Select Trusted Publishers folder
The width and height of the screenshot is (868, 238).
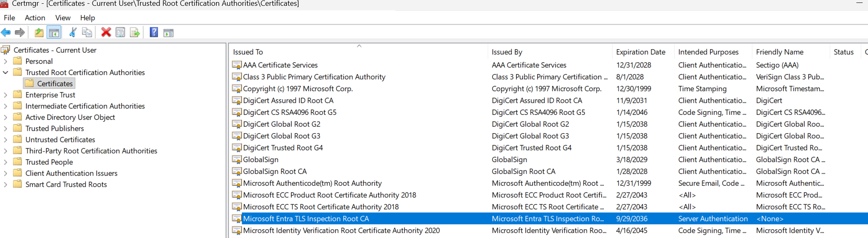pyautogui.click(x=55, y=129)
